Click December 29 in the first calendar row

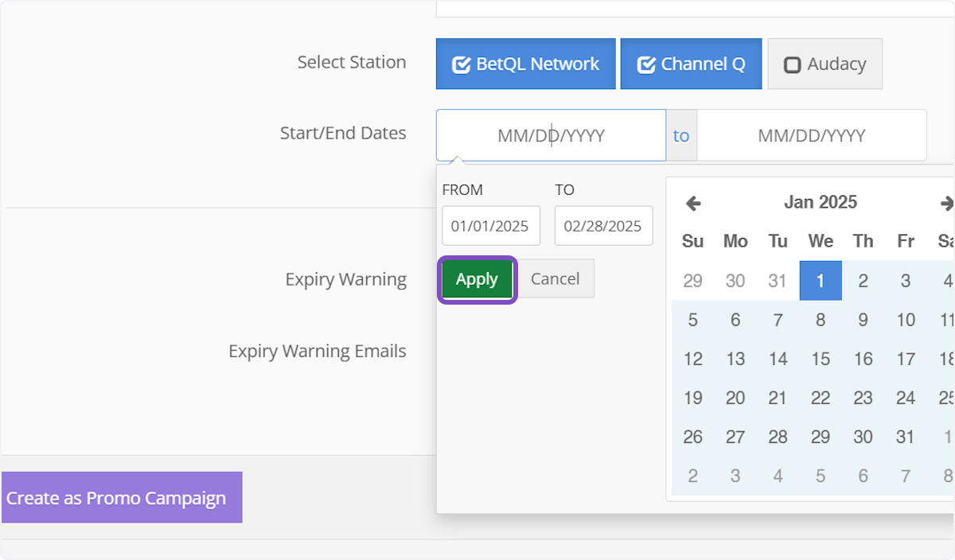pos(693,281)
